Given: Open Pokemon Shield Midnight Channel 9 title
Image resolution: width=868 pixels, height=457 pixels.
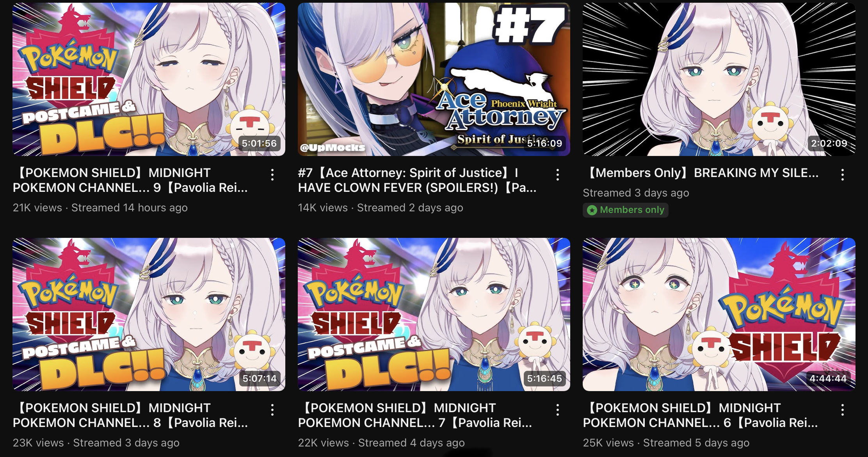Looking at the screenshot, I should point(130,180).
